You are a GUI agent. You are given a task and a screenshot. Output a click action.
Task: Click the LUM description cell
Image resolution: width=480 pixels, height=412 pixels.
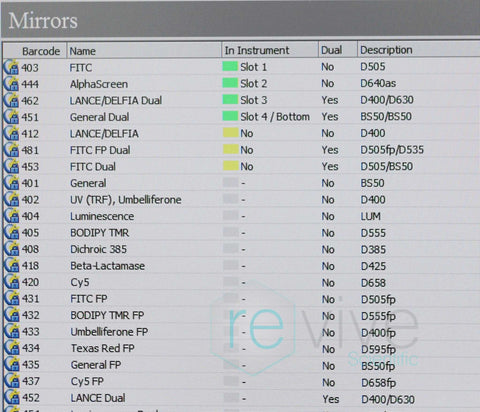coord(370,216)
